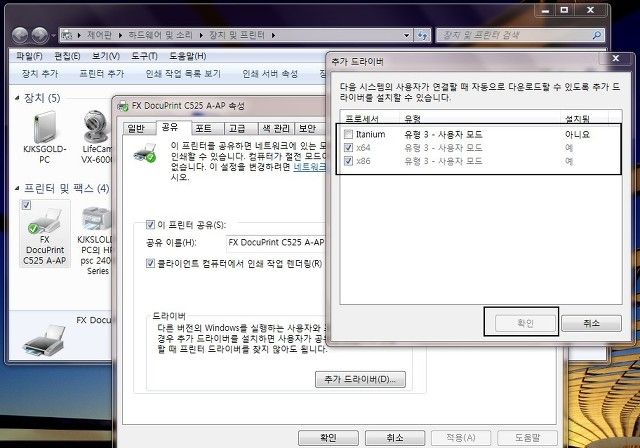640x448 pixels.
Task: Open the 편집(E) menu
Action: pyautogui.click(x=67, y=56)
